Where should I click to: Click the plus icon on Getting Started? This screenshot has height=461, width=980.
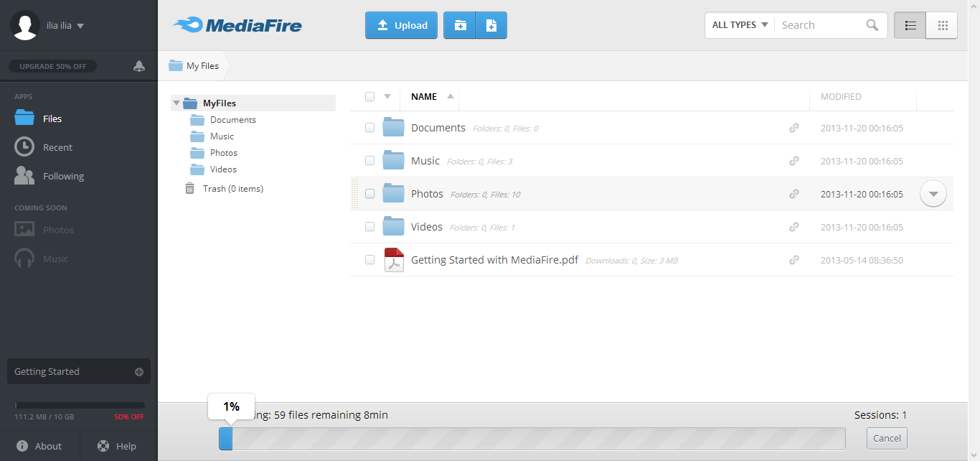pos(139,372)
